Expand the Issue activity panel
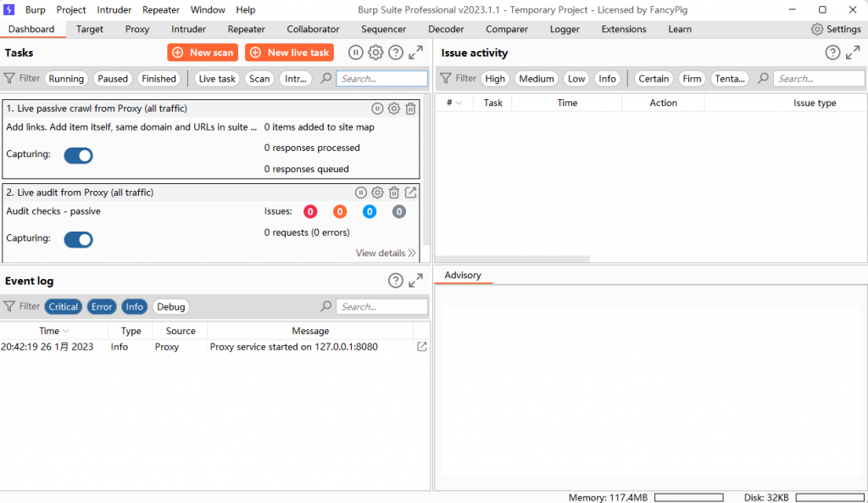Screen dimensions: 868x503 [x=853, y=53]
